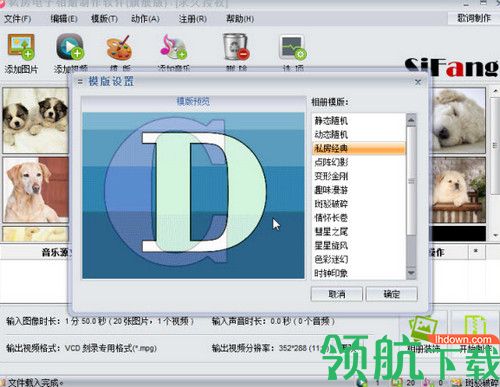This screenshot has width=500, height=387.
Task: Click the add-music disc toolbar icon
Action: click(173, 47)
